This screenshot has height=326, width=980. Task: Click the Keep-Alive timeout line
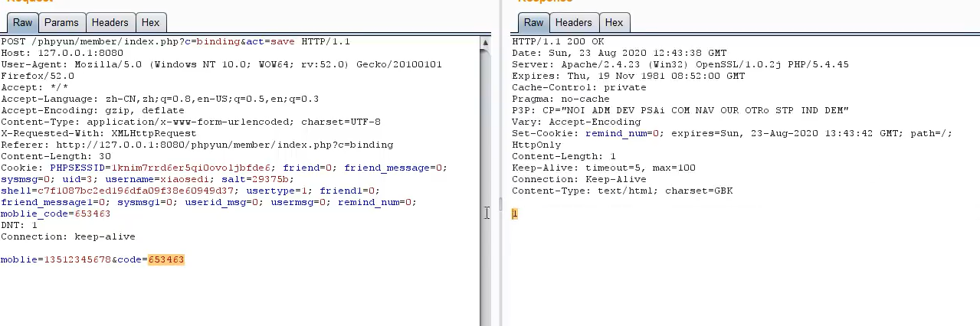tap(604, 168)
